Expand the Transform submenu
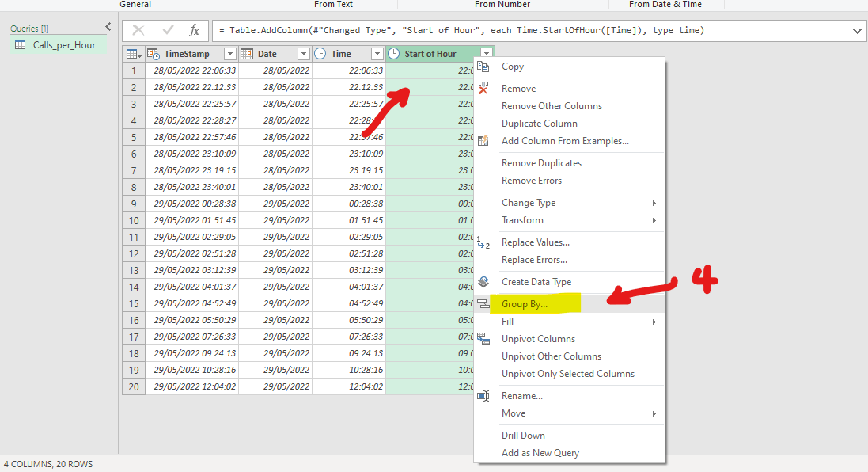The height and width of the screenshot is (472, 868). pos(654,220)
